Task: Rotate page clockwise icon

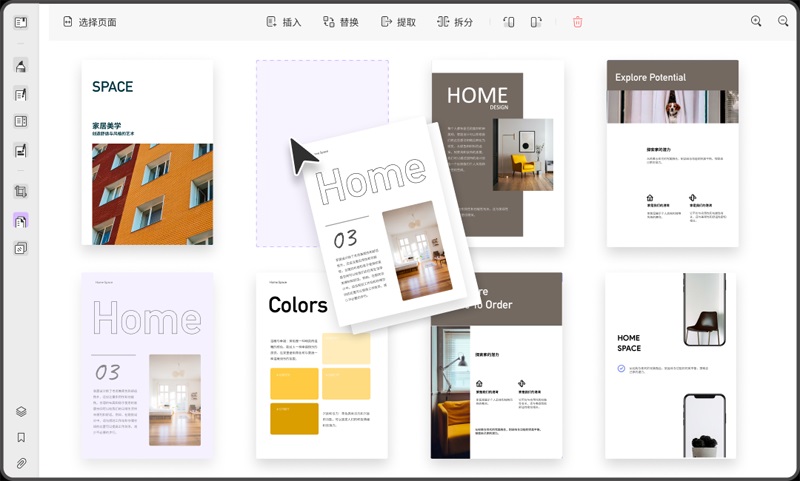Action: point(536,22)
